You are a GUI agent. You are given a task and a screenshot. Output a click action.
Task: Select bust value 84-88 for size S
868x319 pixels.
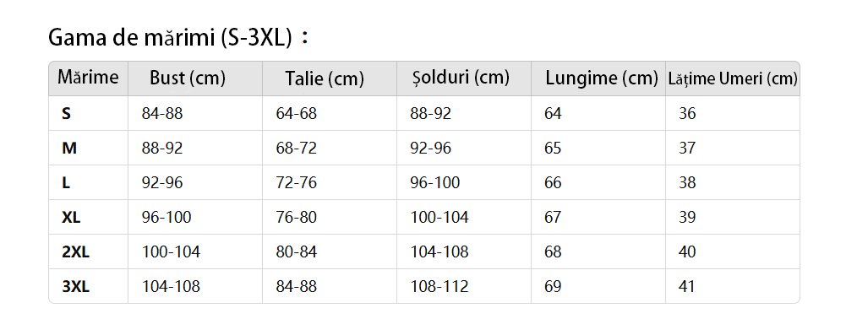tap(162, 113)
